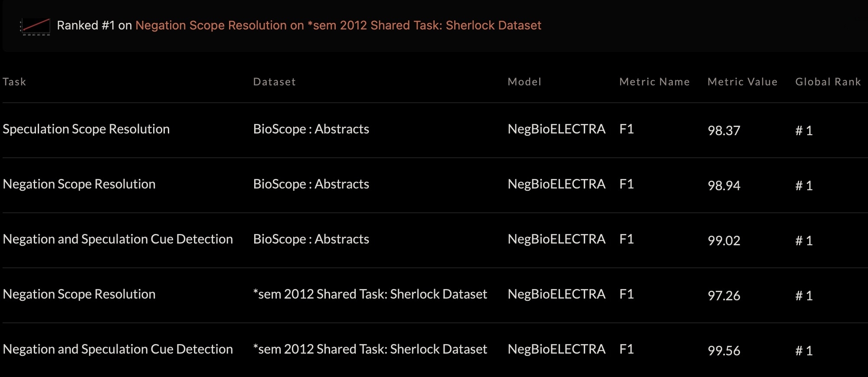Open Negation and Speculation Cue Detection Sherlock row

[118, 349]
